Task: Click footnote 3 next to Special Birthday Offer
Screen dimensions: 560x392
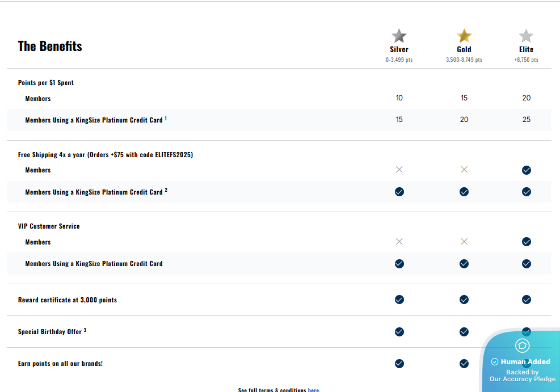Action: 85,330
